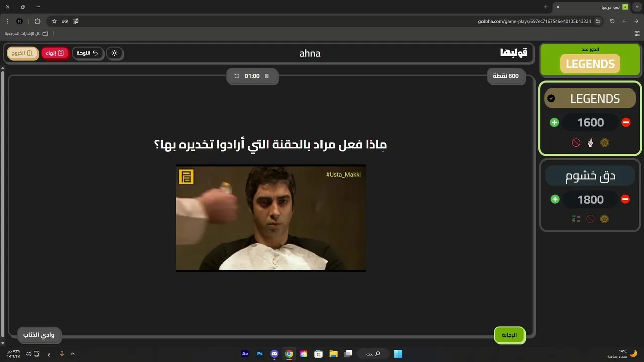Image resolution: width=644 pixels, height=362 pixels.
Task: Reload the page in the browser
Action: (612, 21)
